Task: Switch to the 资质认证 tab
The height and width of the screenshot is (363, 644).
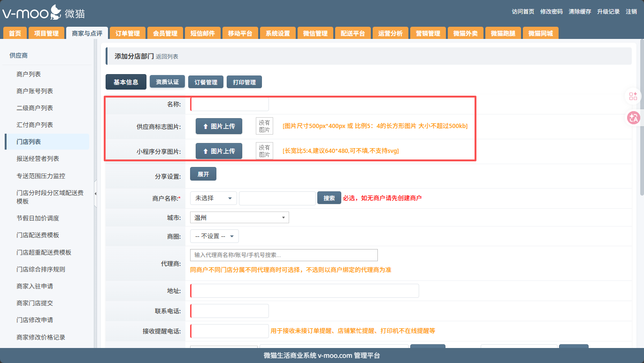Action: [x=167, y=82]
